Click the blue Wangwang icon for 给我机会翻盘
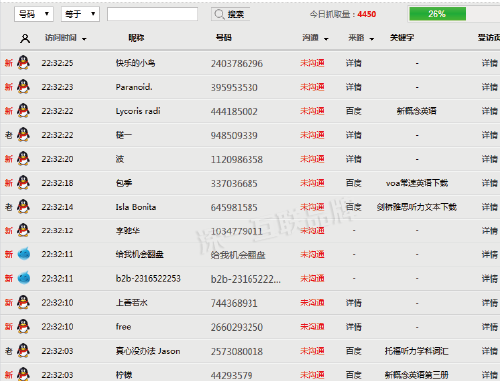Screen dimensions: 500x381 coord(24,254)
